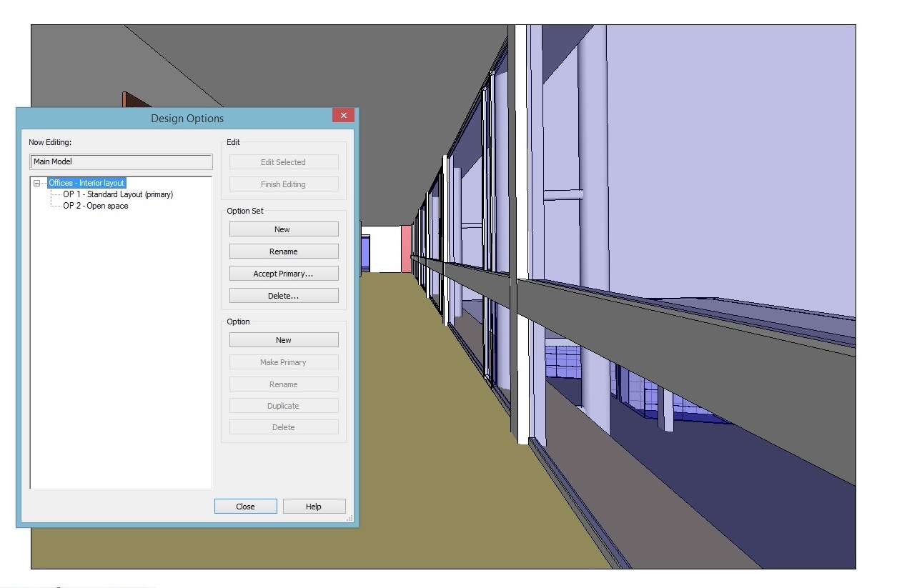
Task: Add a new Option under the Option group
Action: click(283, 339)
